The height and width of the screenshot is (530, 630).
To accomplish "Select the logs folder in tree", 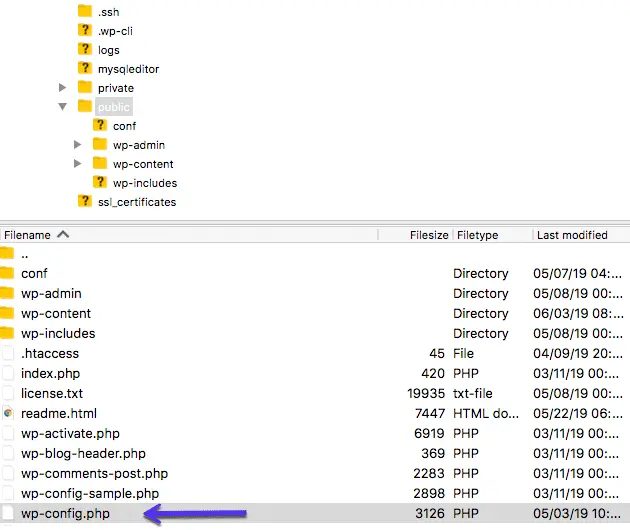I will coord(108,50).
